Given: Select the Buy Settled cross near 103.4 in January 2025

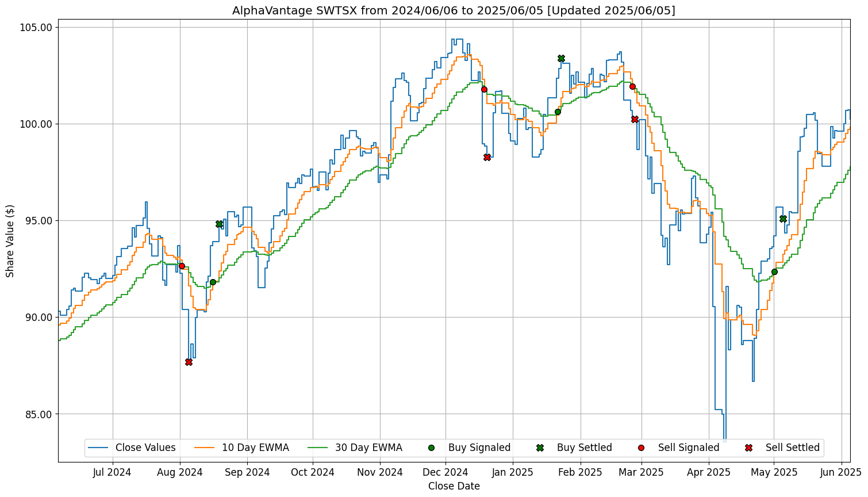Looking at the screenshot, I should (561, 58).
